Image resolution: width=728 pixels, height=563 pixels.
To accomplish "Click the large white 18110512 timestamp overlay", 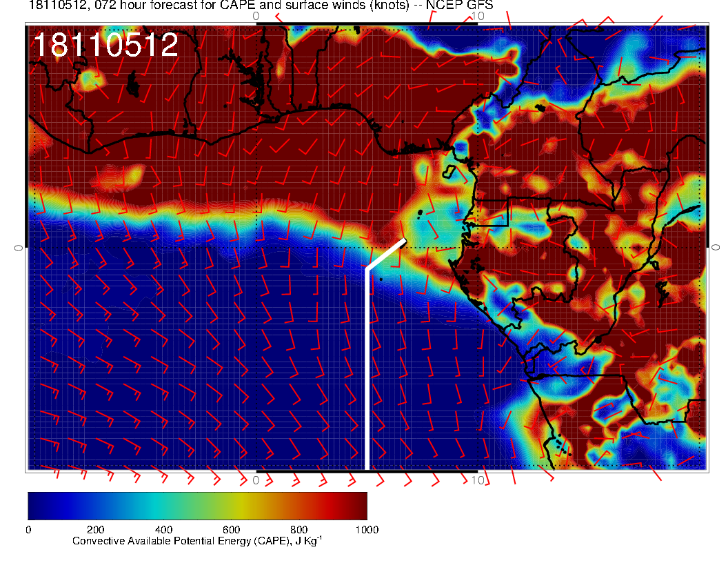I will click(x=105, y=46).
